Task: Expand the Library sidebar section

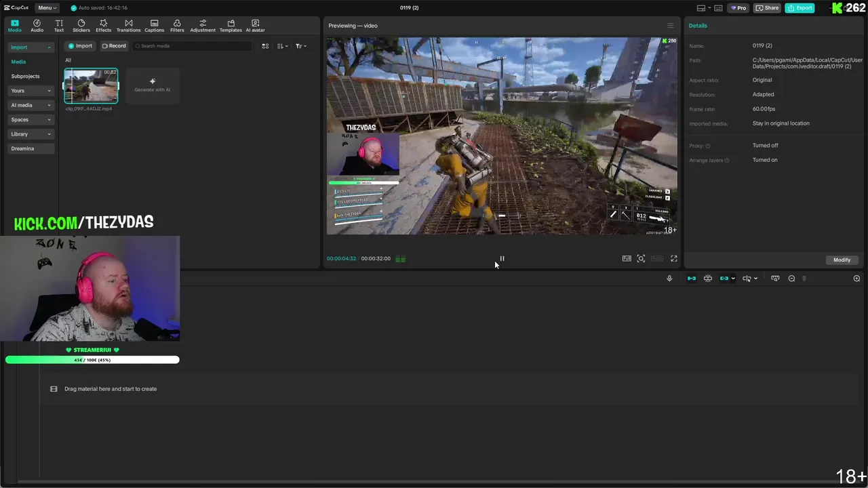Action: [x=31, y=134]
